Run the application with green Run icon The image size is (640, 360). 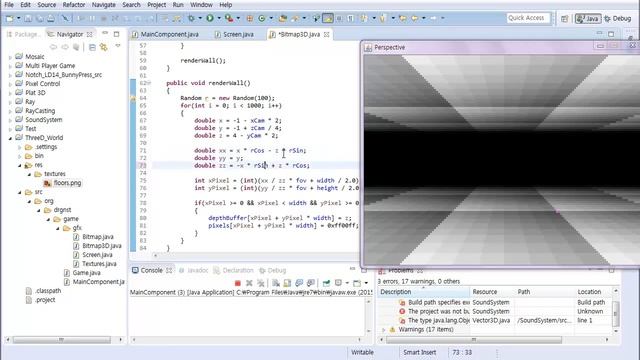click(x=210, y=18)
